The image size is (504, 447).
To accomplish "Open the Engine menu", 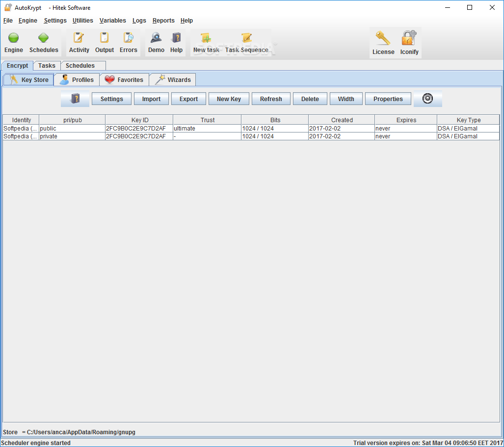I will click(27, 21).
